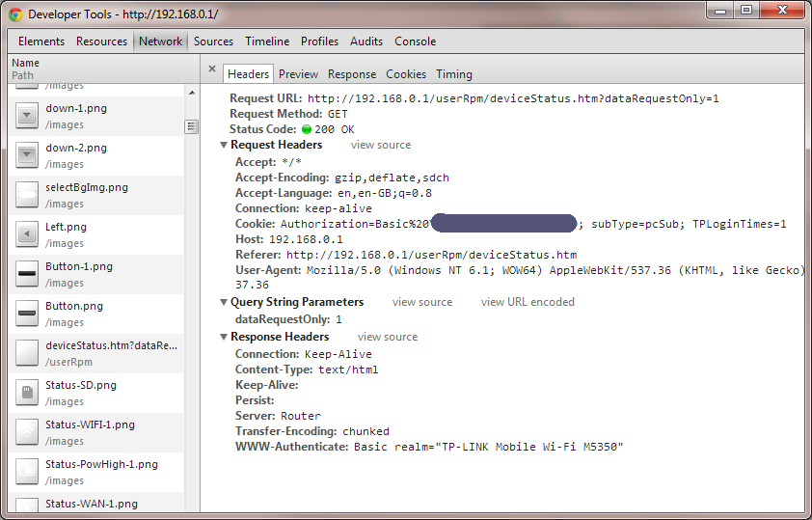Screen dimensions: 812x520
Task: Click the Request URL value
Action: (513, 98)
